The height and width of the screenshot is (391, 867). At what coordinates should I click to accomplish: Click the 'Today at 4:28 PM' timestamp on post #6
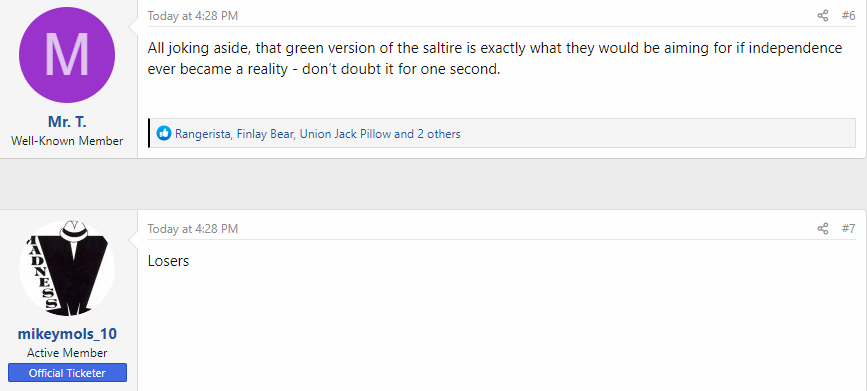(x=192, y=15)
